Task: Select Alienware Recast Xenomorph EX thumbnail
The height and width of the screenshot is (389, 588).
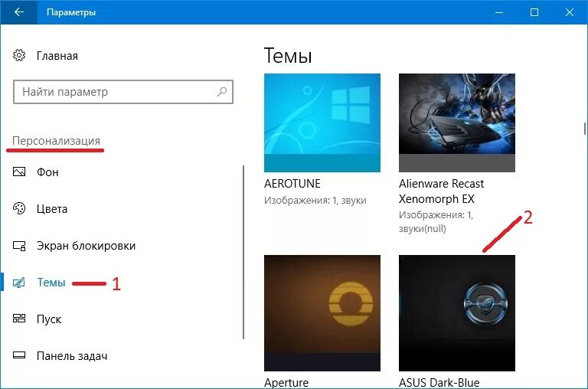Action: click(457, 123)
